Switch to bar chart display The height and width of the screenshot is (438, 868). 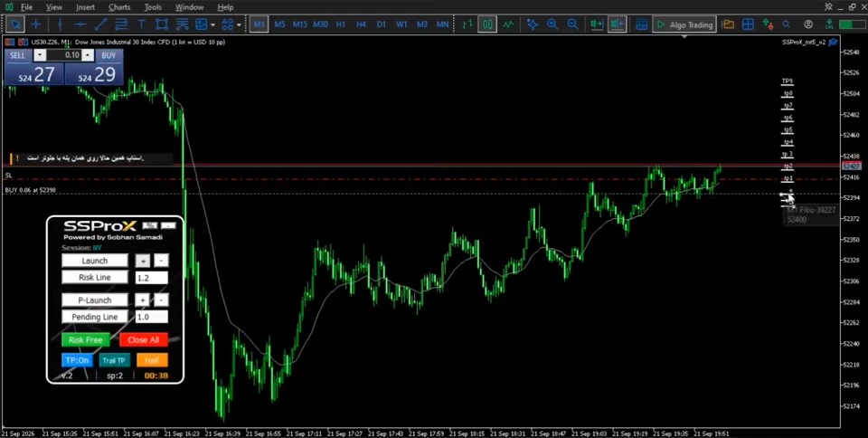(x=467, y=24)
